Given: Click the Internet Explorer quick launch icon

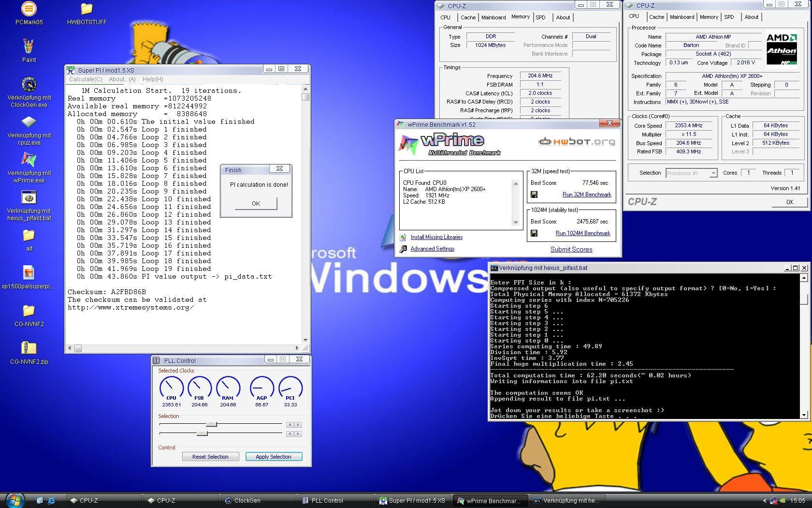Looking at the screenshot, I should (51, 500).
